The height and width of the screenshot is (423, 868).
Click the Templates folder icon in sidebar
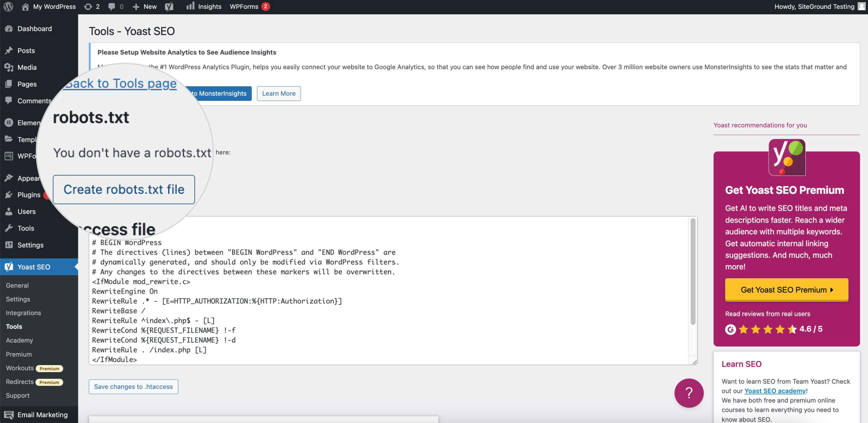point(9,139)
